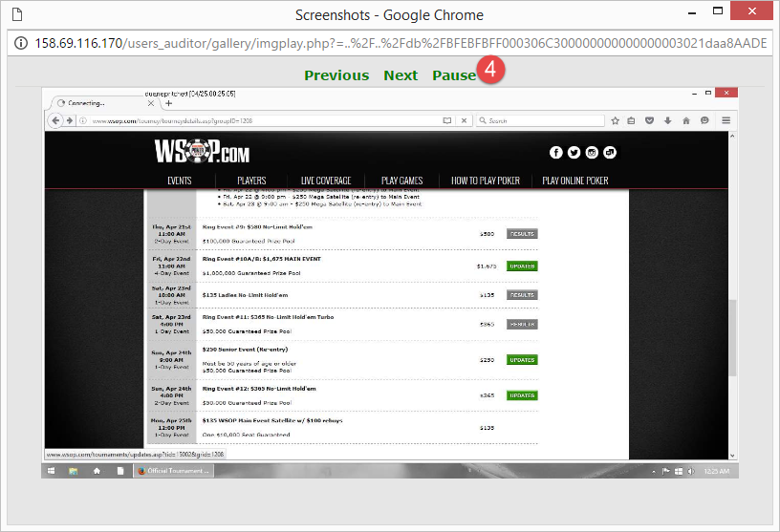Click home icon in inner taskbar
Screen dimensions: 780x532
coord(97,471)
